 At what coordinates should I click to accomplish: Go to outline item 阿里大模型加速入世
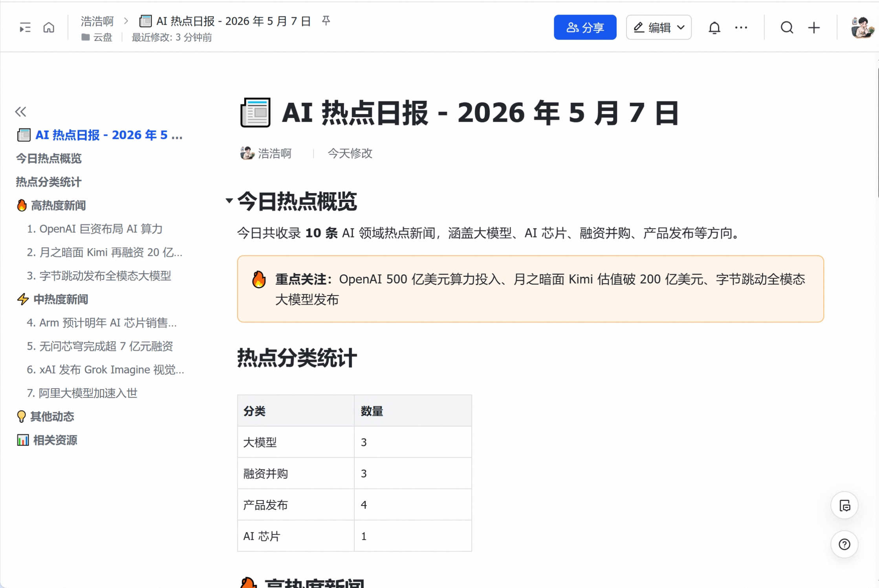(82, 393)
